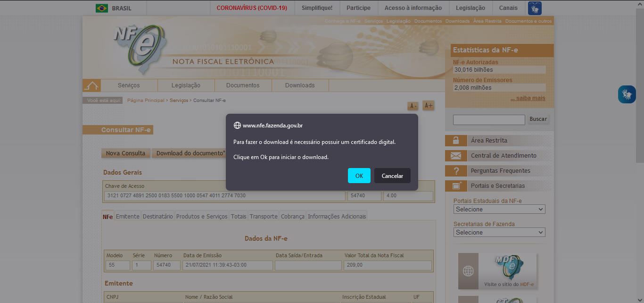Switch to Produtos e Serviços tab

tap(202, 216)
